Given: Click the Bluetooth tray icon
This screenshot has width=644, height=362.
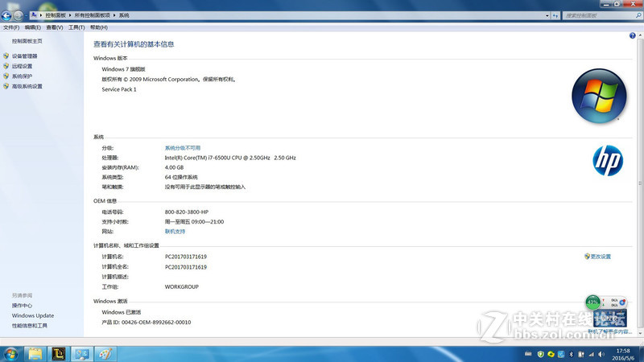Looking at the screenshot, I should pyautogui.click(x=571, y=354).
